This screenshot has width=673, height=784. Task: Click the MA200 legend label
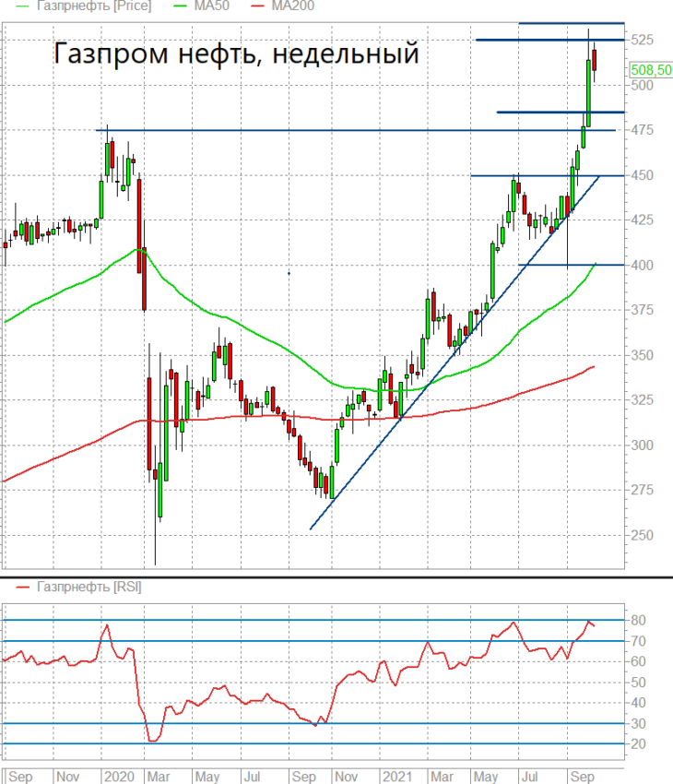(x=293, y=6)
